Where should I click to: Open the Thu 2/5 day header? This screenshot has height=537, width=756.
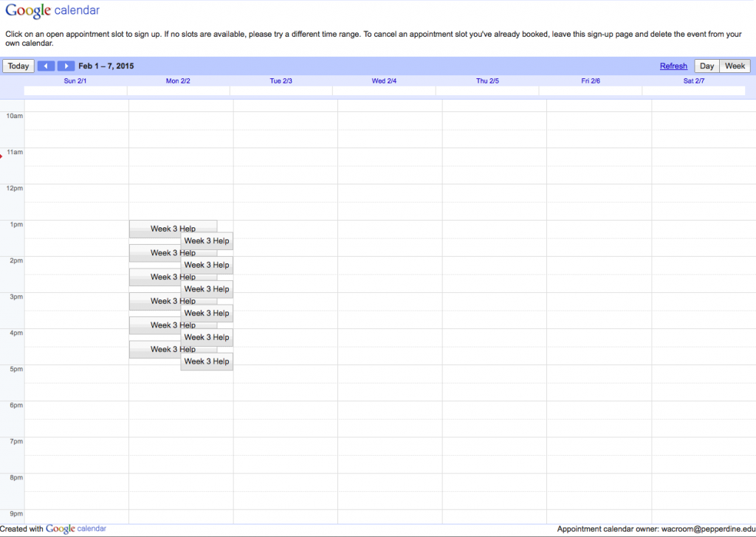click(487, 81)
